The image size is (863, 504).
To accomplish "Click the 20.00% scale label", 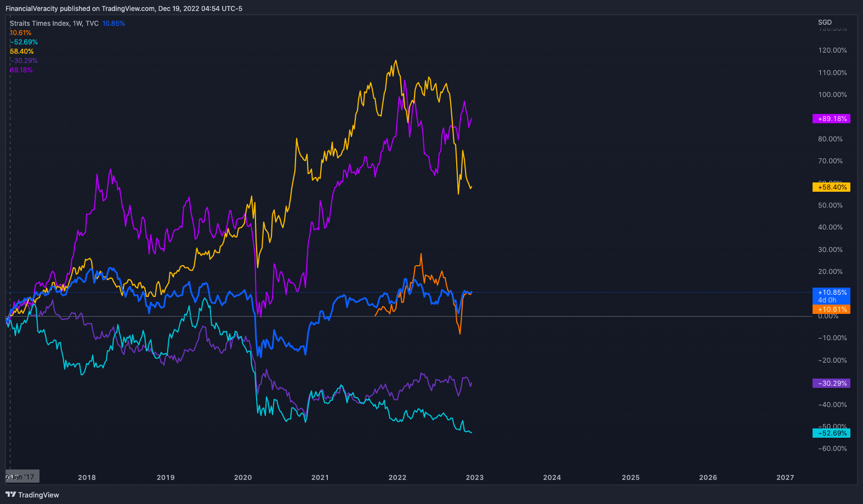I will pyautogui.click(x=831, y=272).
